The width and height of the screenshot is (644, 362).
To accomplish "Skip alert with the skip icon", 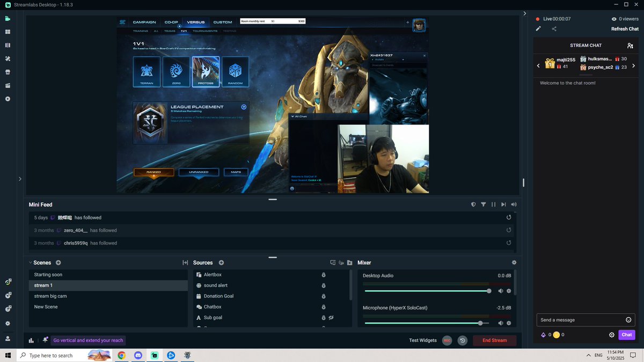I will (x=503, y=204).
